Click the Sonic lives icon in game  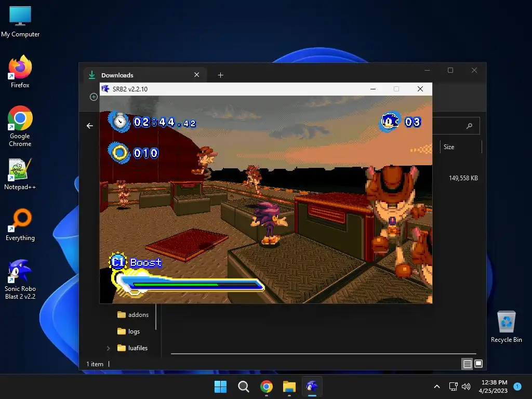tap(390, 121)
